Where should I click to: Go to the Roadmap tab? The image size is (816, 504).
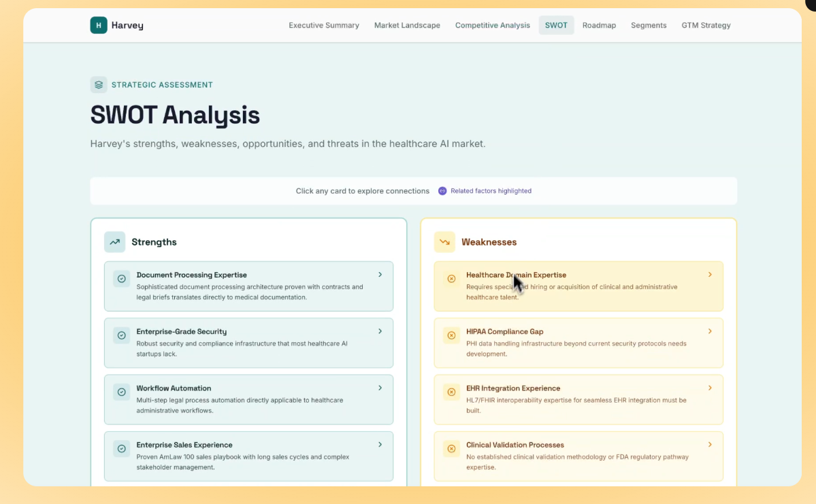pyautogui.click(x=599, y=25)
